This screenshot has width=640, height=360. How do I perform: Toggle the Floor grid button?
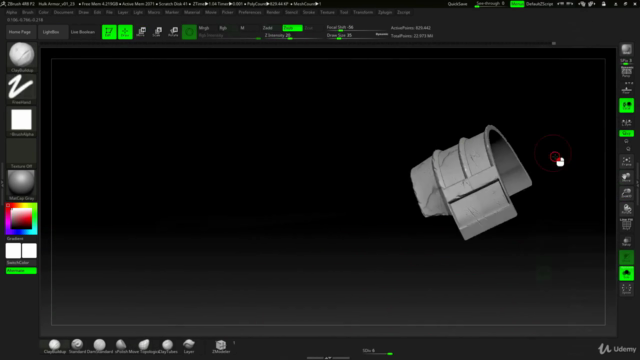pyautogui.click(x=627, y=89)
